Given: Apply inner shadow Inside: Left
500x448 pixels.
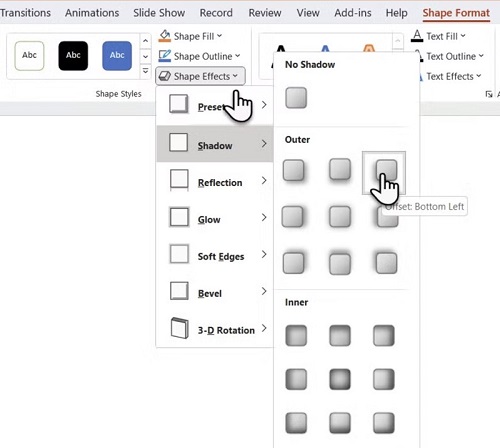Looking at the screenshot, I should tap(296, 379).
